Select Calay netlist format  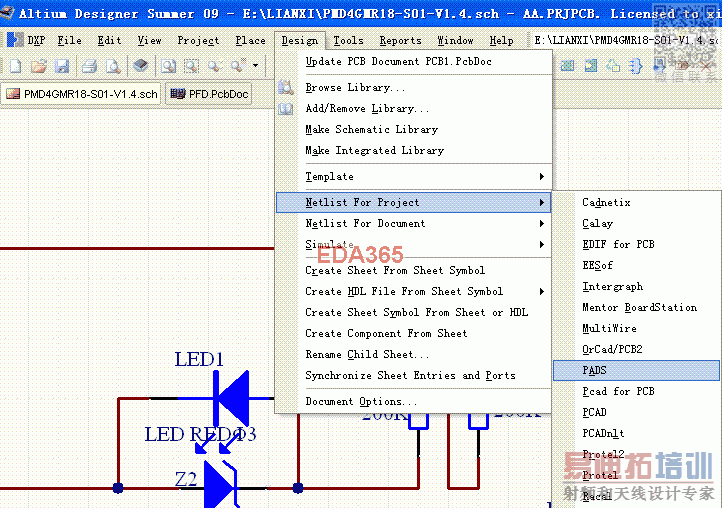click(x=636, y=223)
